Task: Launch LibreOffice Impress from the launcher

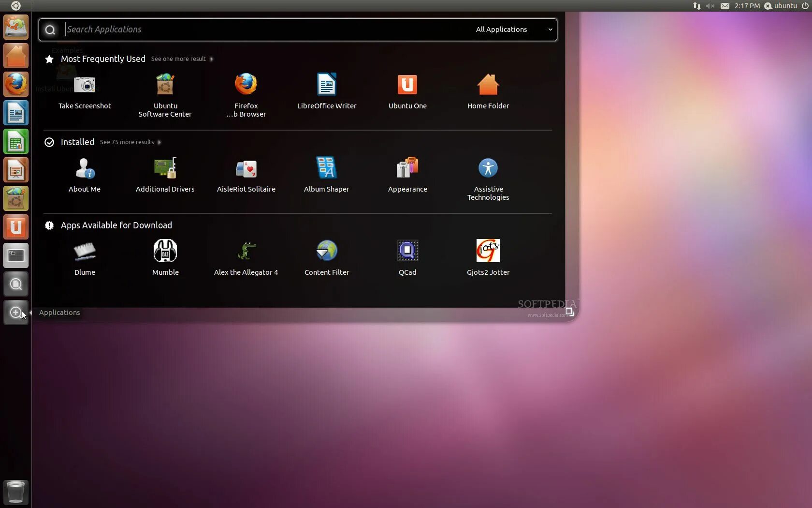Action: [16, 170]
